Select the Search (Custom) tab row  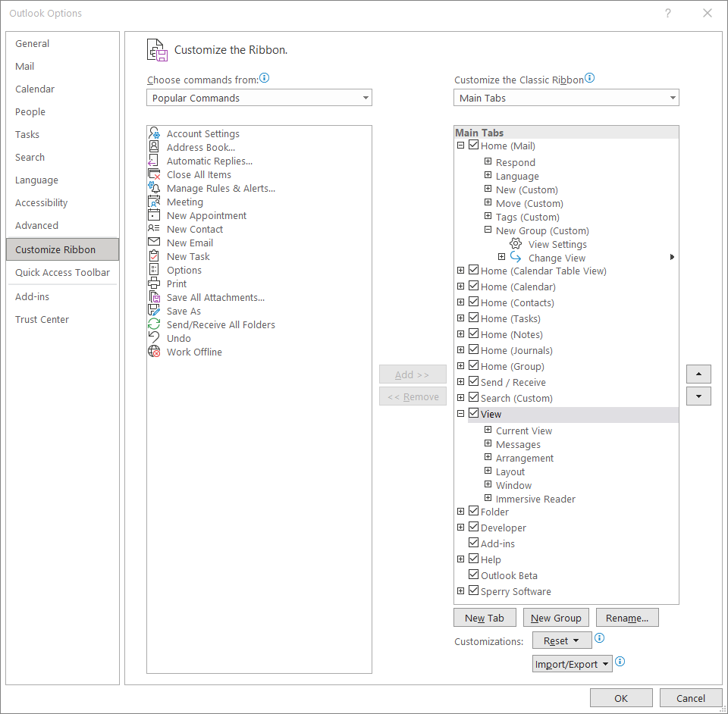pos(516,398)
